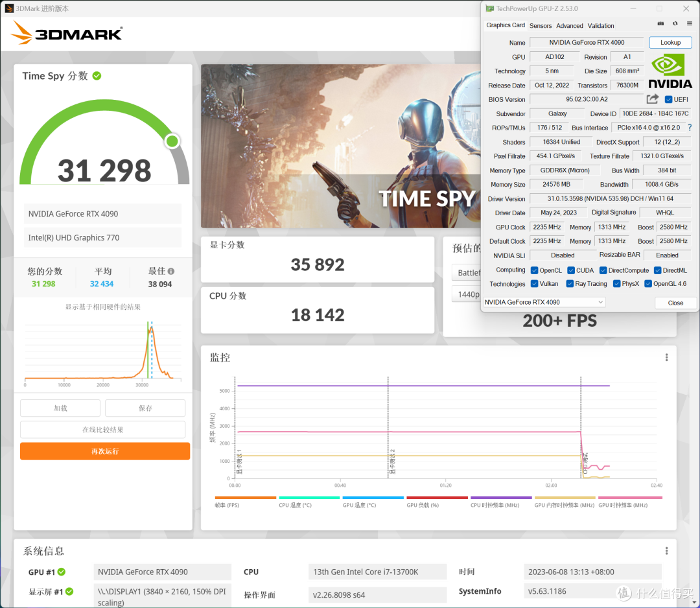
Task: Toggle the CUDA checkbox
Action: pos(571,270)
